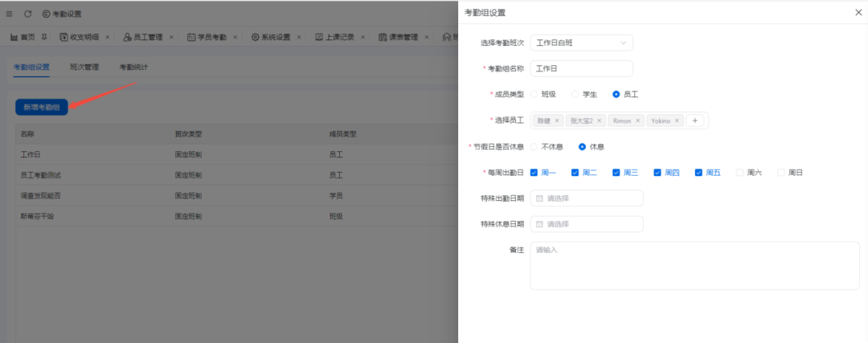Remove the Rimon employee tag
This screenshot has height=343, width=868.
click(638, 120)
